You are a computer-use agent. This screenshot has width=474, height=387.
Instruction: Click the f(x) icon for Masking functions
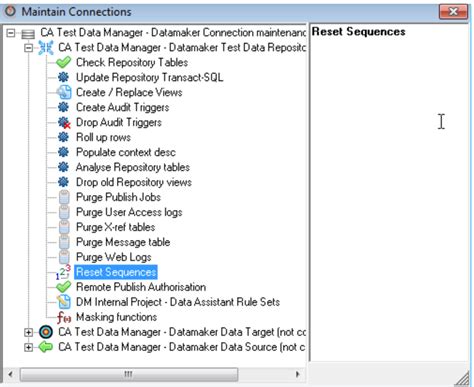click(64, 317)
